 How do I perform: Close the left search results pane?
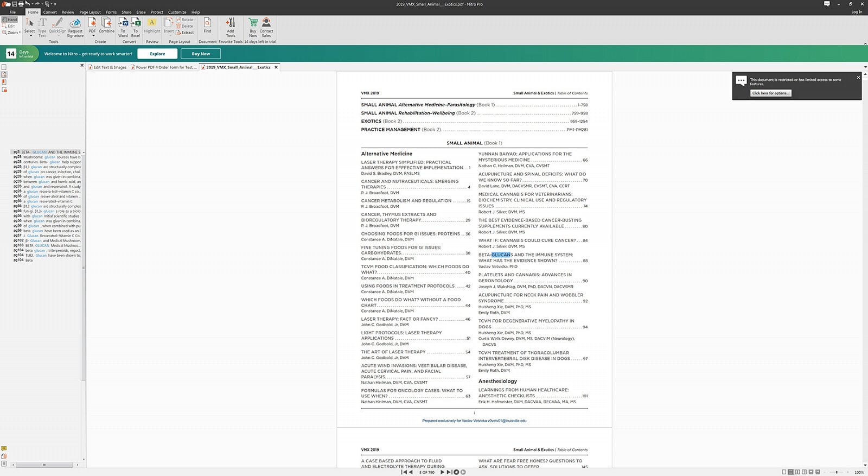click(82, 65)
